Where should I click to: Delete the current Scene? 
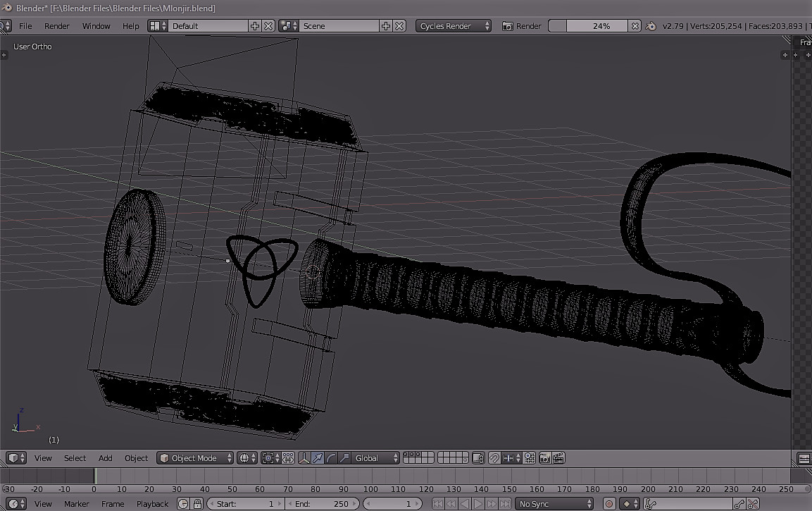tap(399, 26)
